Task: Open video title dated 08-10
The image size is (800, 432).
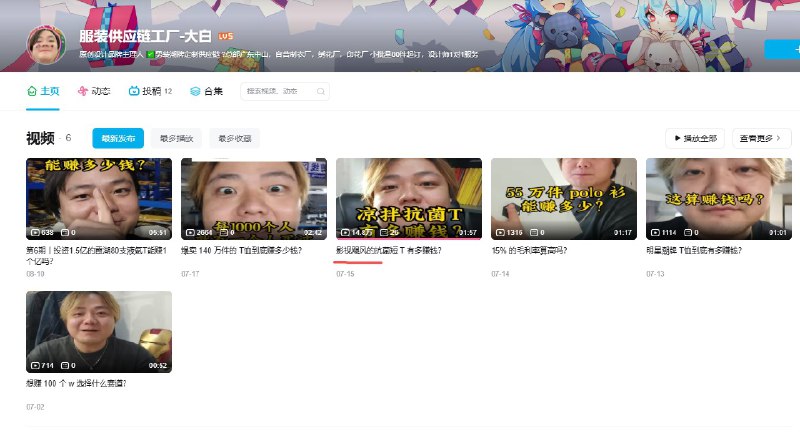Action: [x=96, y=256]
